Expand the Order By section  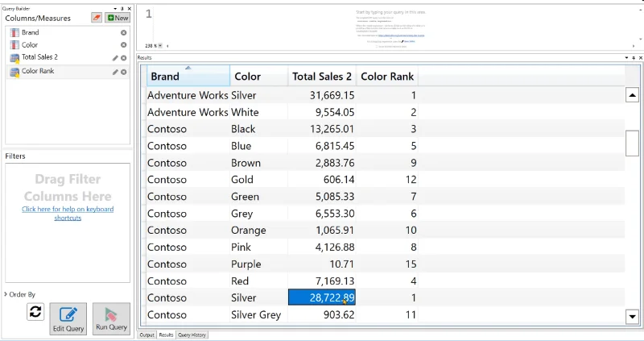pos(6,294)
